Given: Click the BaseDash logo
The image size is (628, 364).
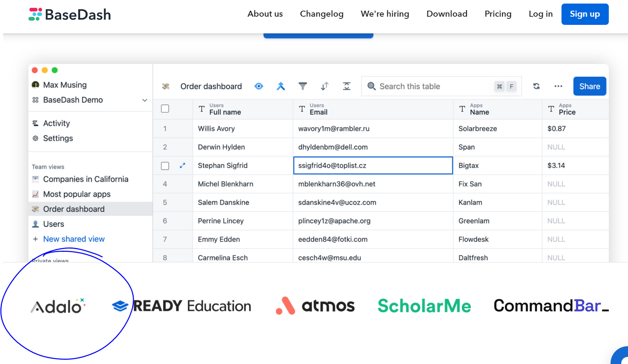Looking at the screenshot, I should click(70, 15).
